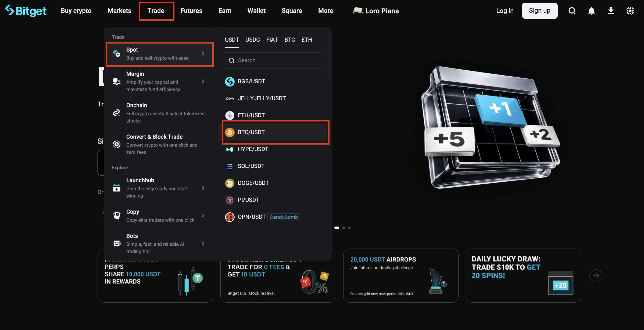
Task: Click the Log in link
Action: [505, 11]
